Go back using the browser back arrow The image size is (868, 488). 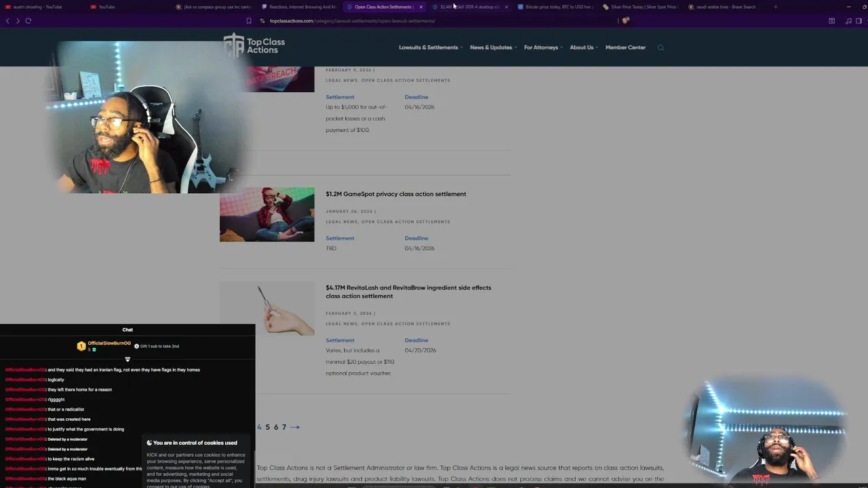[x=7, y=21]
